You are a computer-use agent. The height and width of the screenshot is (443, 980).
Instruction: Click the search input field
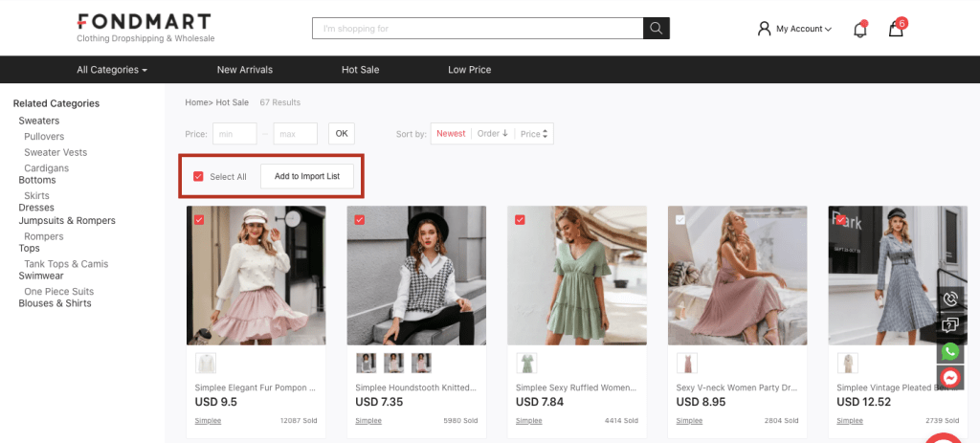(x=478, y=28)
